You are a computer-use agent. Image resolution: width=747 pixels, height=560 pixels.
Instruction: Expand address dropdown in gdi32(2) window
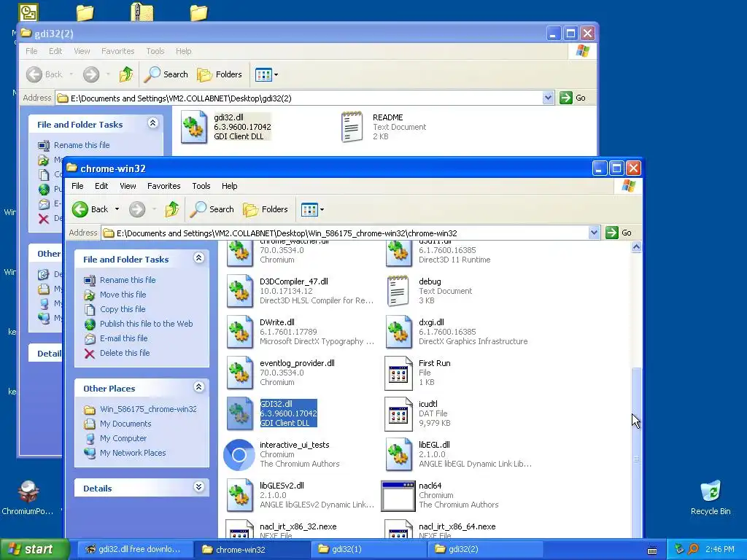548,98
